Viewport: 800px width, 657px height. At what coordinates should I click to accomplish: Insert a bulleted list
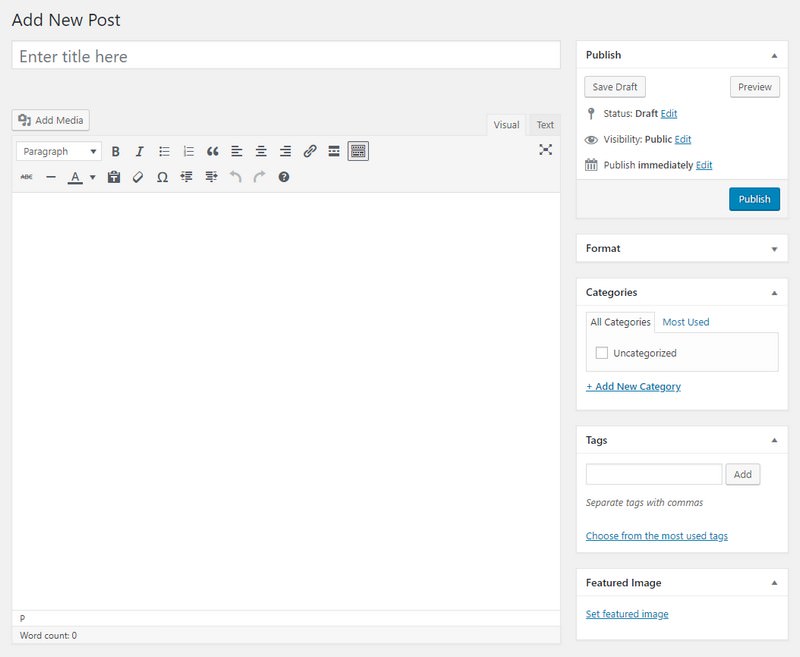click(x=162, y=151)
